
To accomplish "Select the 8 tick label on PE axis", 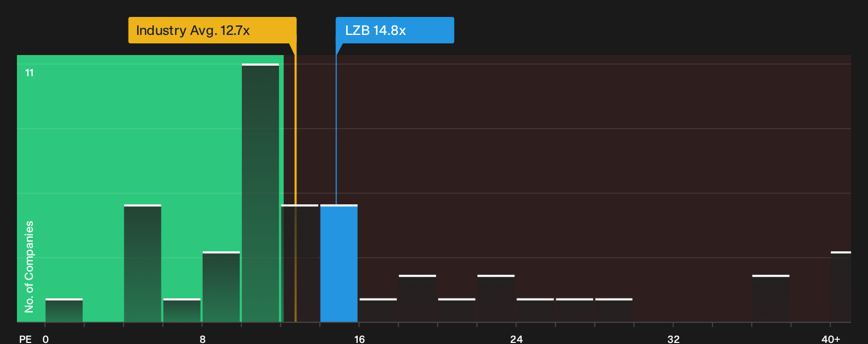I will 203,339.
